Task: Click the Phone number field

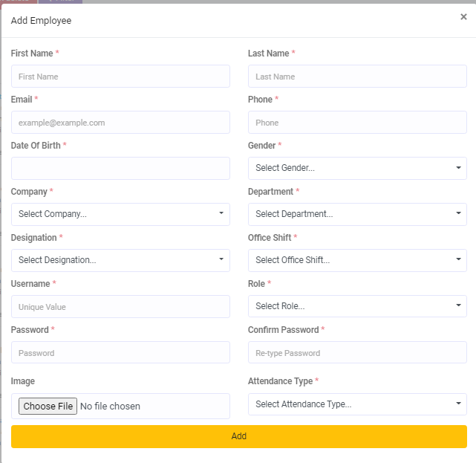Action: [357, 123]
